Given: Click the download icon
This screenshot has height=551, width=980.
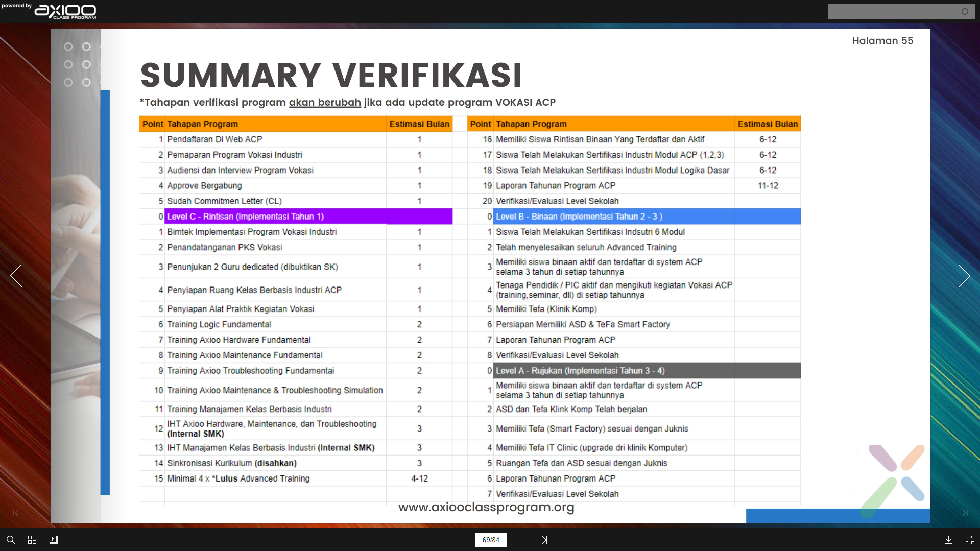Looking at the screenshot, I should pos(948,540).
